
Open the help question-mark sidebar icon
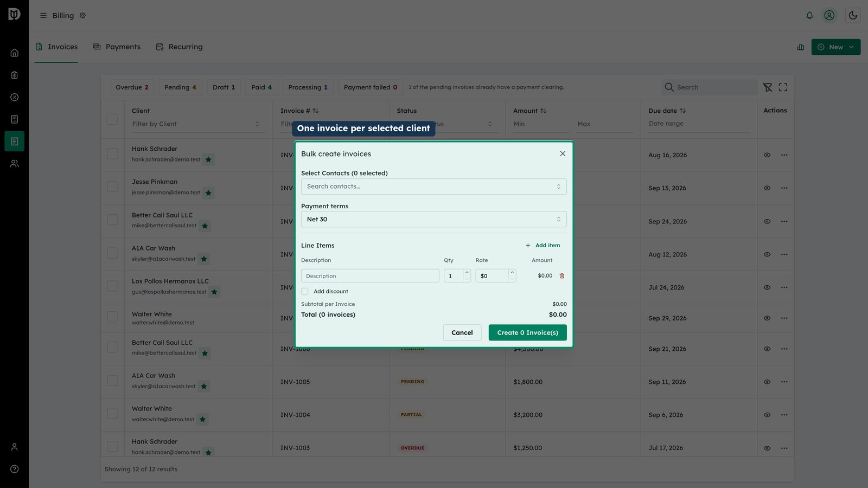(x=15, y=469)
